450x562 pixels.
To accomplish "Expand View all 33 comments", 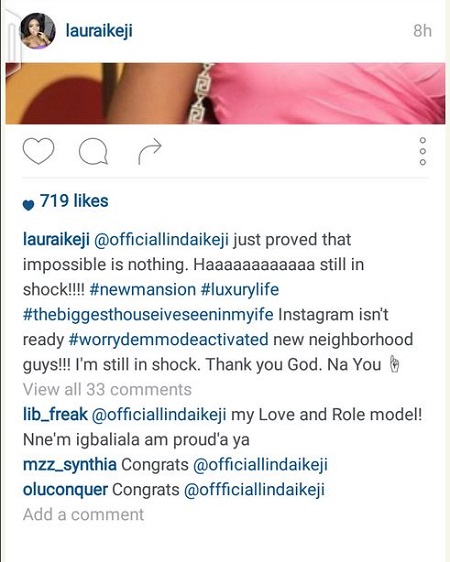I will coord(107,390).
